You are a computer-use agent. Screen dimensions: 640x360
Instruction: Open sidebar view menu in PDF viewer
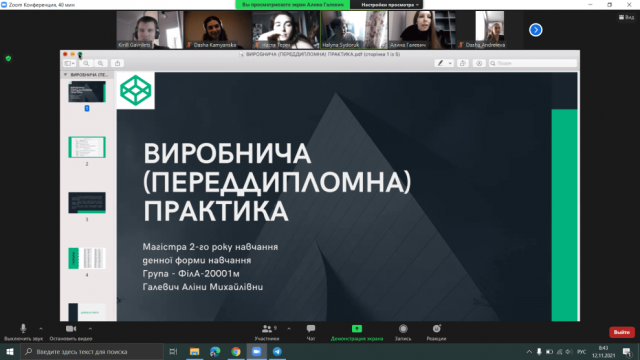pyautogui.click(x=69, y=63)
